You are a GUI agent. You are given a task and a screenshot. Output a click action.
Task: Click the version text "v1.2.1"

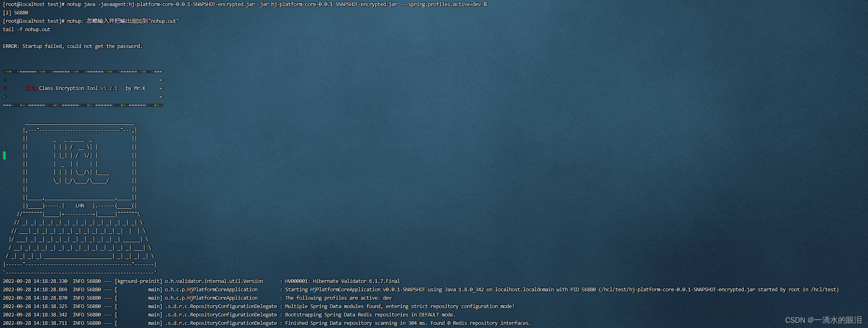coord(109,88)
